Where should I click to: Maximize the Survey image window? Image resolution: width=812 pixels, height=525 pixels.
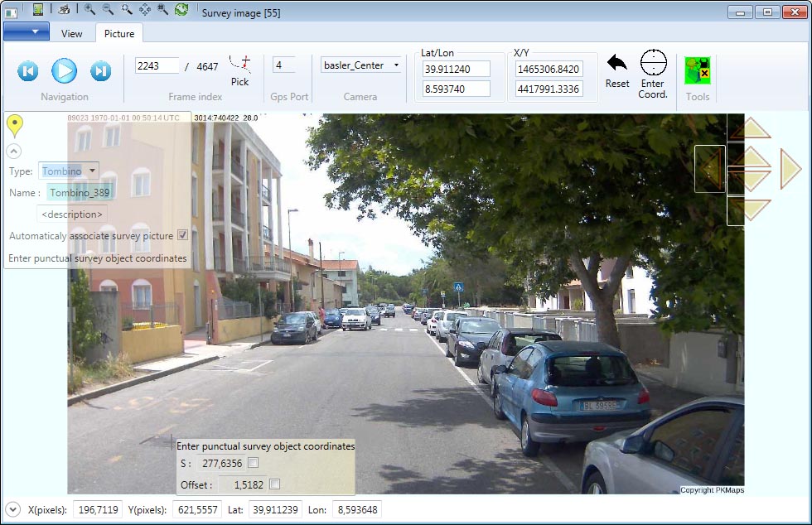click(x=767, y=12)
